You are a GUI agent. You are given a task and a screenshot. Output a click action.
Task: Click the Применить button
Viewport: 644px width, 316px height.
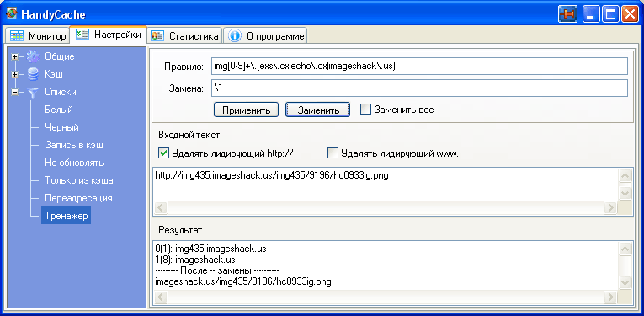pos(246,110)
